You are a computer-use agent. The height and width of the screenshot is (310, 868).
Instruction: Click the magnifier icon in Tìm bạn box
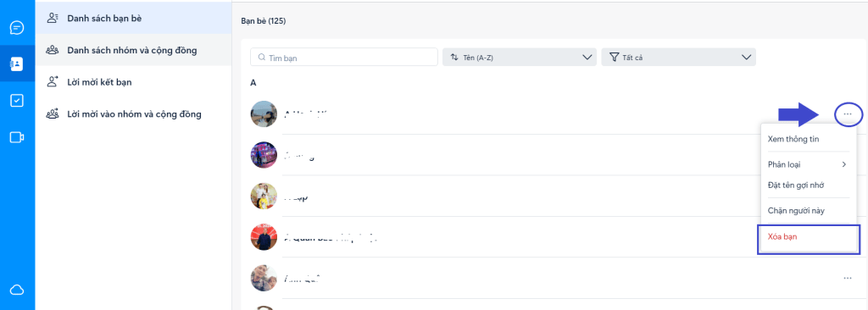pyautogui.click(x=262, y=57)
